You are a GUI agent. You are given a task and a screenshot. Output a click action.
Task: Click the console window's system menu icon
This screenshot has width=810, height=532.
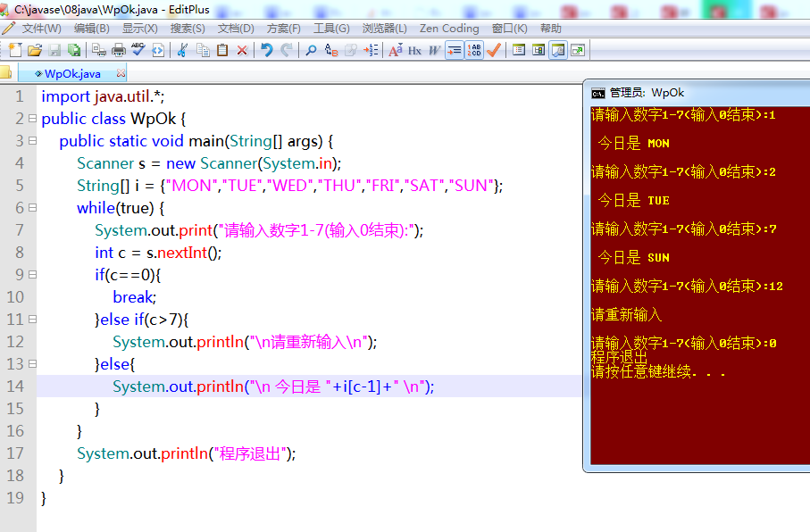(x=598, y=93)
